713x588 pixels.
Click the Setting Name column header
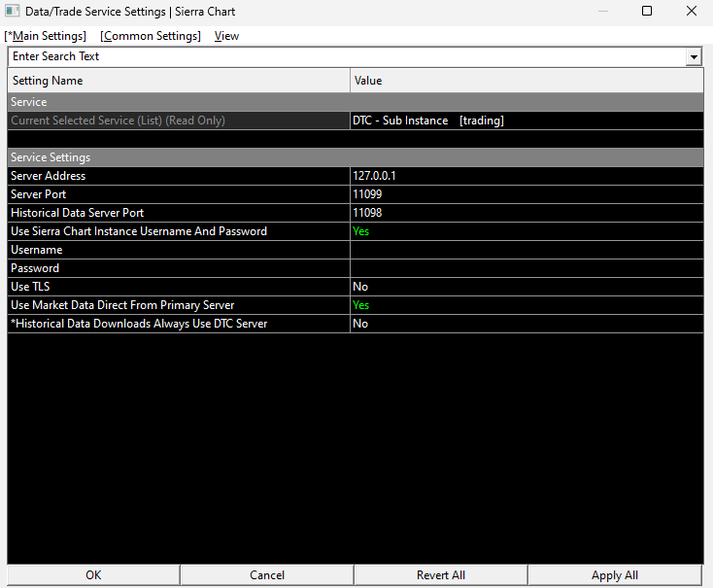pyautogui.click(x=179, y=81)
